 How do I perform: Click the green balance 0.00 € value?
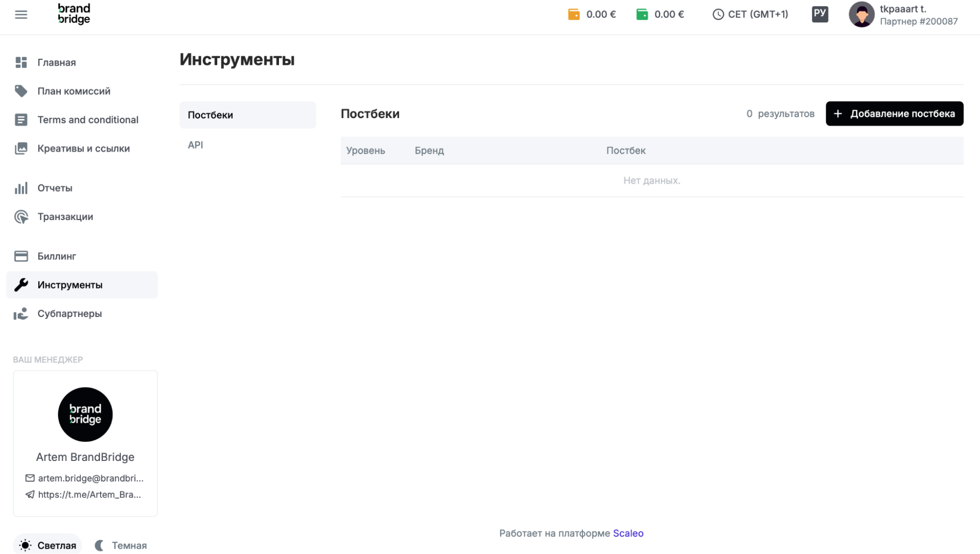point(669,14)
